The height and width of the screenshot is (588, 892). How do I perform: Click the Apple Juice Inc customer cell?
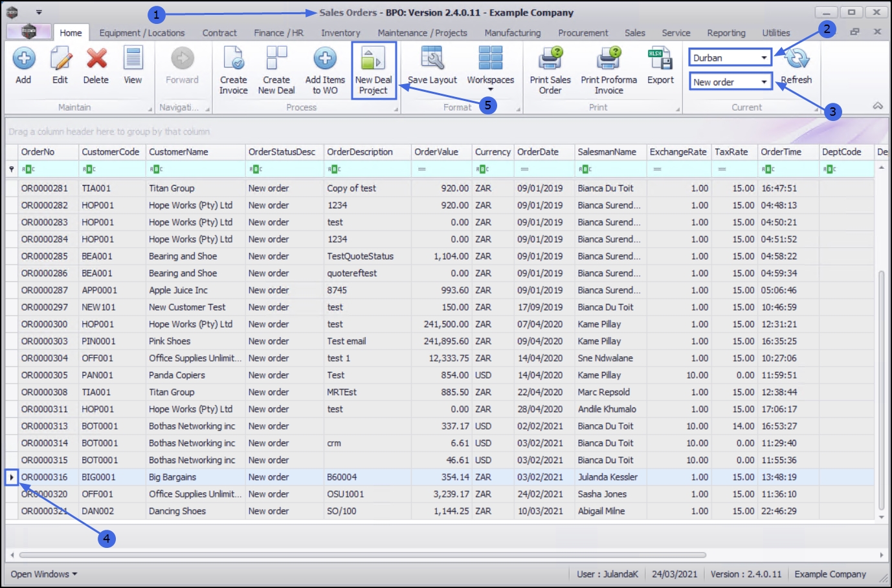coord(196,290)
